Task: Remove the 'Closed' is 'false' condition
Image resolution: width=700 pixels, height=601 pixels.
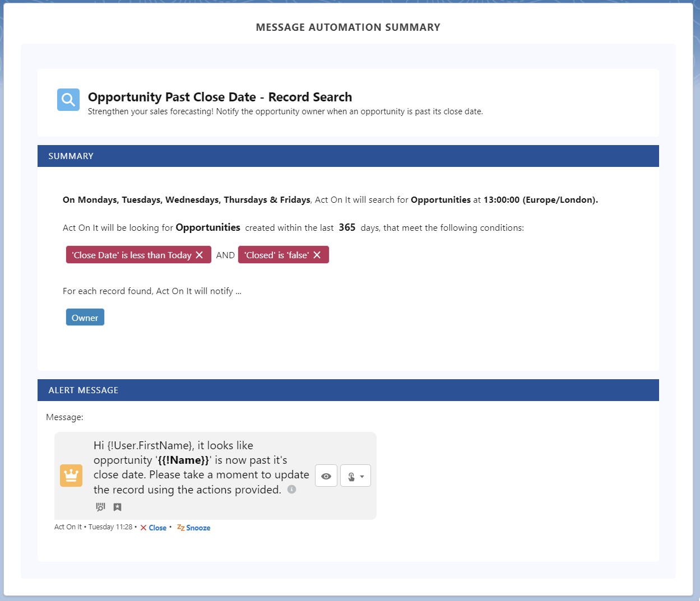Action: pyautogui.click(x=317, y=255)
